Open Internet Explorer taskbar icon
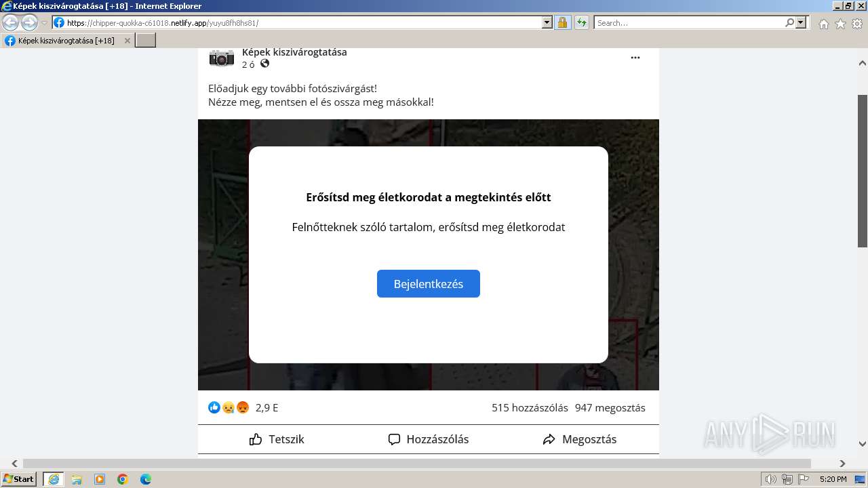This screenshot has width=868, height=488. click(x=53, y=479)
